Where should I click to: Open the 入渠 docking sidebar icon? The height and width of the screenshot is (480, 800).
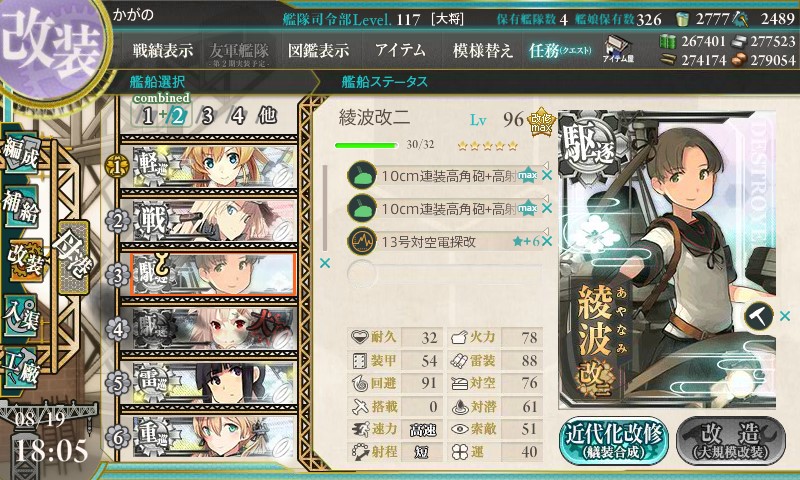(x=21, y=315)
